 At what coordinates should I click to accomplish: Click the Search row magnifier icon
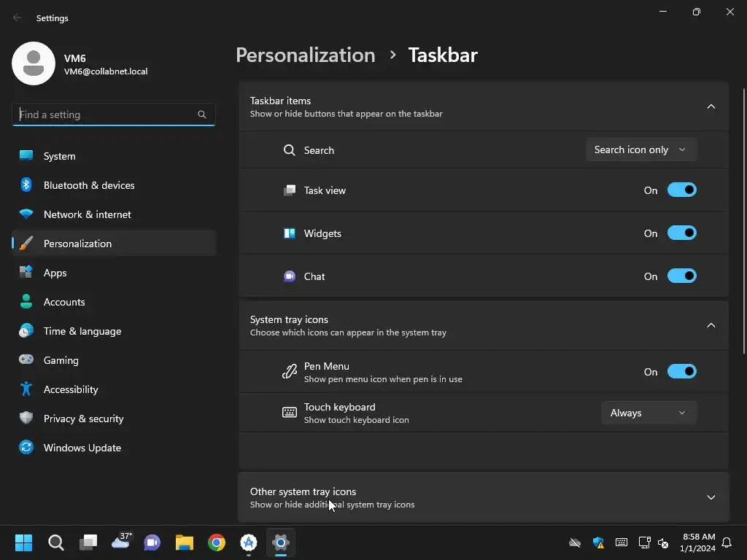click(289, 150)
